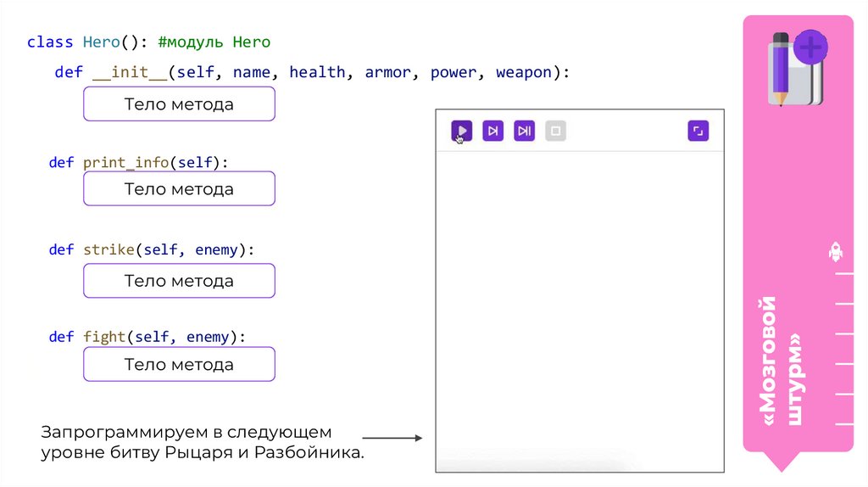The height and width of the screenshot is (487, 868).
Task: Click the «health» parameter in __init__
Action: (317, 72)
